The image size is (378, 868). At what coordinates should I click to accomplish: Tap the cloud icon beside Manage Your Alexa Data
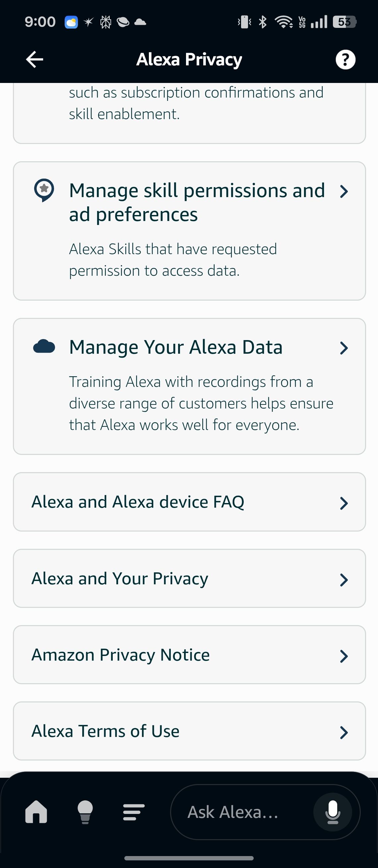point(44,347)
